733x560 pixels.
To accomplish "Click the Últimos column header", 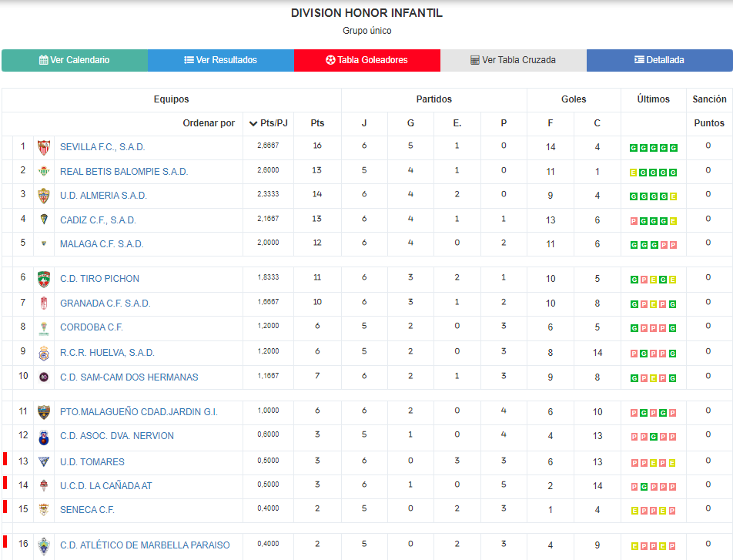I will tap(653, 99).
